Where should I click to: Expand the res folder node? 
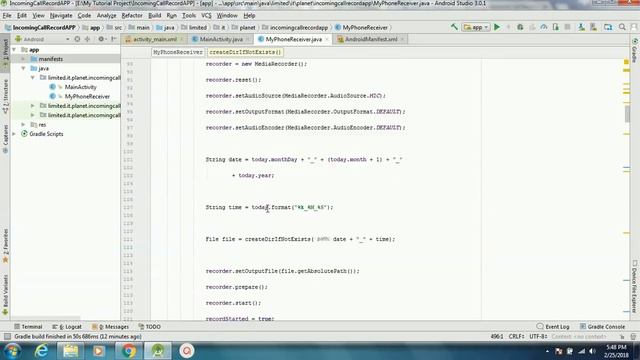pyautogui.click(x=24, y=124)
